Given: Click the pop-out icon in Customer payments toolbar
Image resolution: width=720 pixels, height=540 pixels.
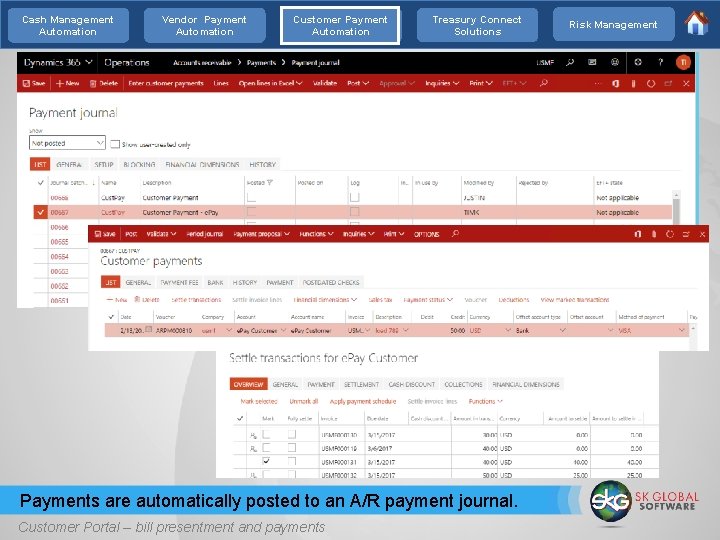Looking at the screenshot, I should tap(686, 234).
